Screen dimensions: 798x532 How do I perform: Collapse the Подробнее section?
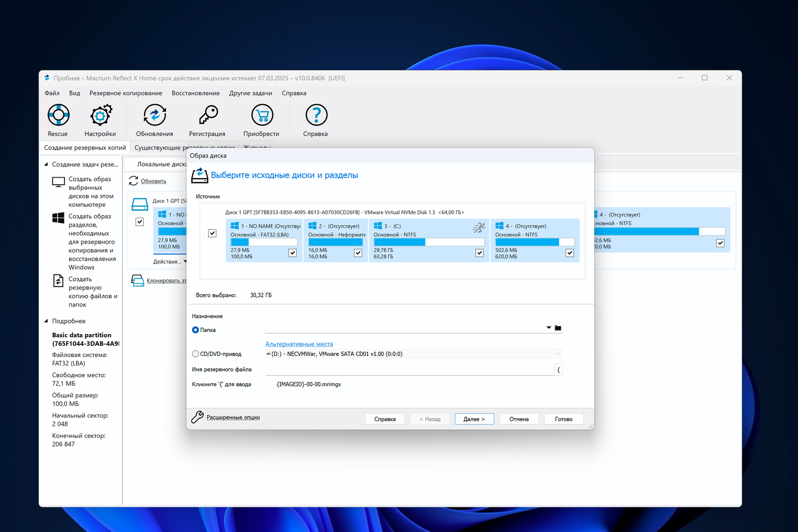tap(46, 321)
